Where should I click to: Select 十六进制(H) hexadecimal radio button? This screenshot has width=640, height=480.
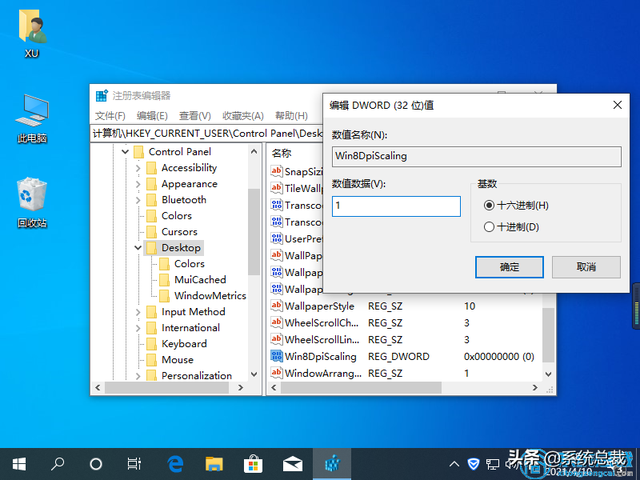[x=489, y=205]
